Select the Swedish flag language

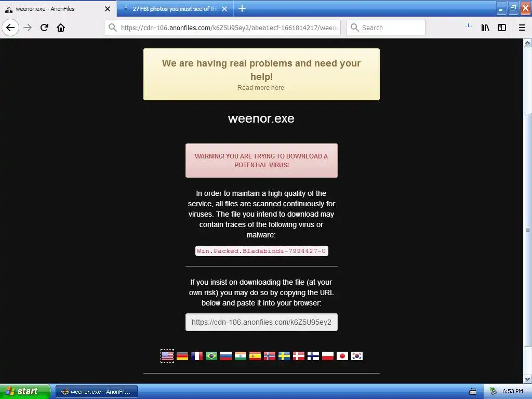tap(284, 356)
